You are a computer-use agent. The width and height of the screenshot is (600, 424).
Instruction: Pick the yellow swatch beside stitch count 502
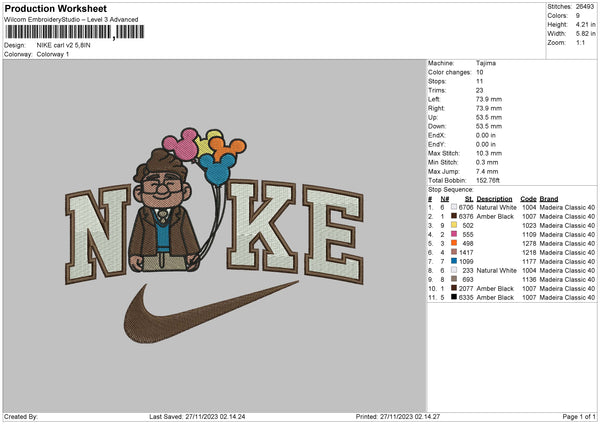(454, 225)
